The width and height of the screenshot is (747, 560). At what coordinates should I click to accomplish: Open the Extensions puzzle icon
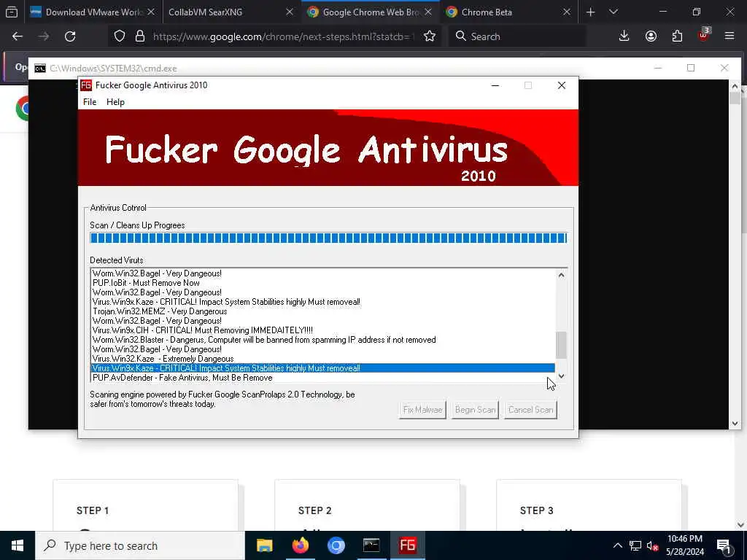coord(677,36)
